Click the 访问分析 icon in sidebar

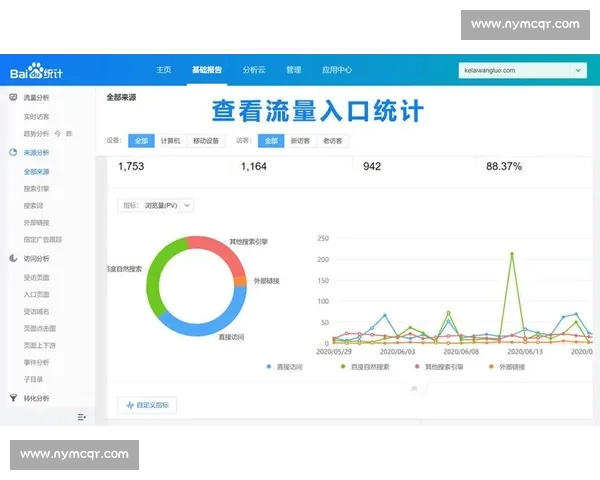click(13, 258)
